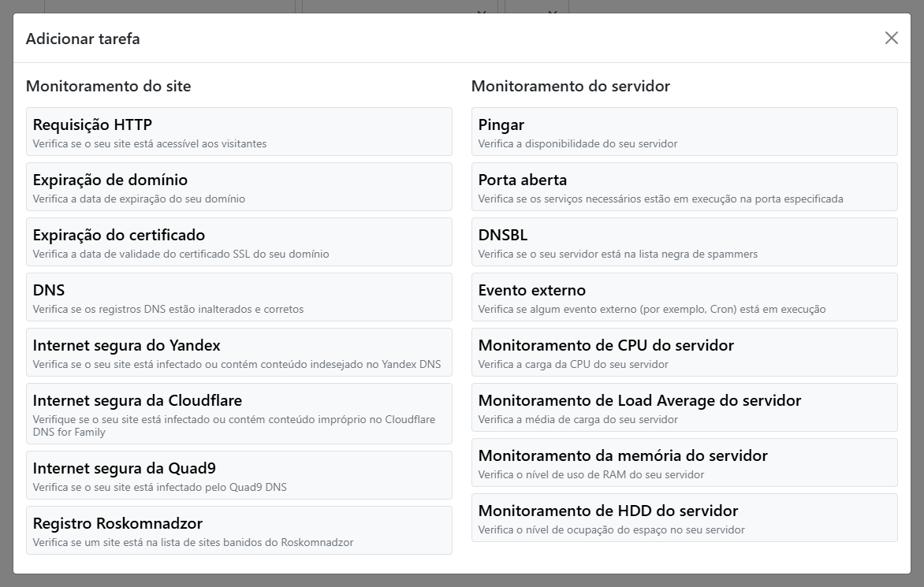Choose Monitoramento de HDD do servidor

pos(684,518)
